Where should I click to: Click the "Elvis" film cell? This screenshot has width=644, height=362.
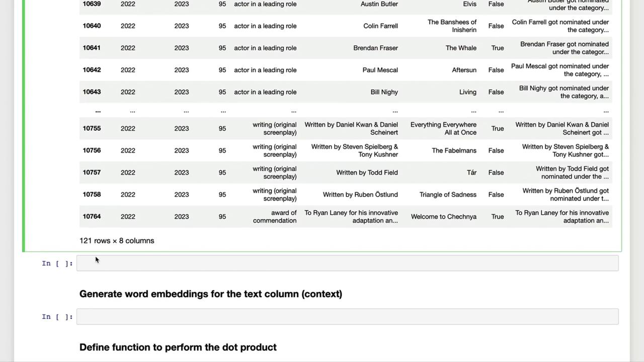469,4
